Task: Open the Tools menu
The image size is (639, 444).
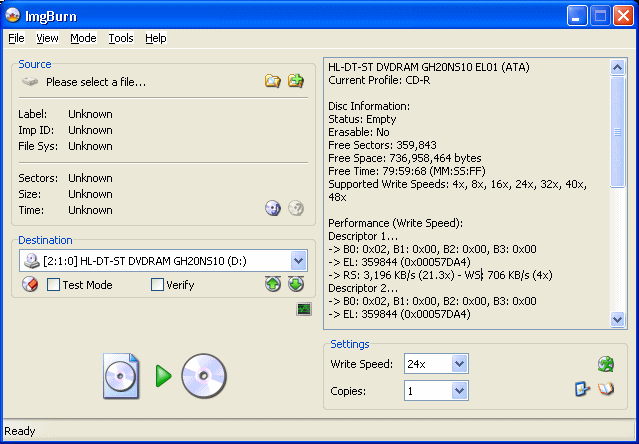Action: (121, 38)
